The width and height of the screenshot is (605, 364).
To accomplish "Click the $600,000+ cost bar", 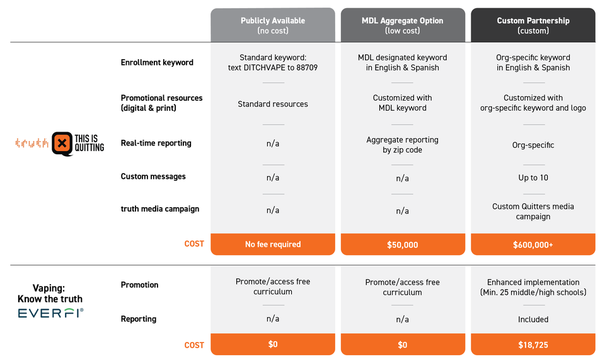I will pyautogui.click(x=533, y=244).
